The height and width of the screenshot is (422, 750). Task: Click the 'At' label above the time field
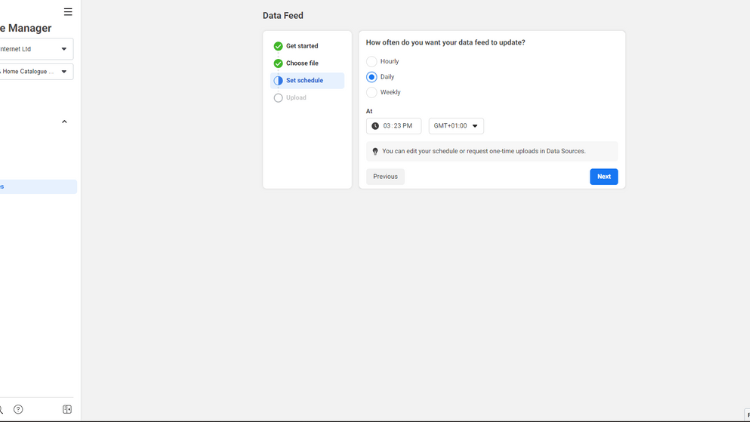[x=369, y=111]
